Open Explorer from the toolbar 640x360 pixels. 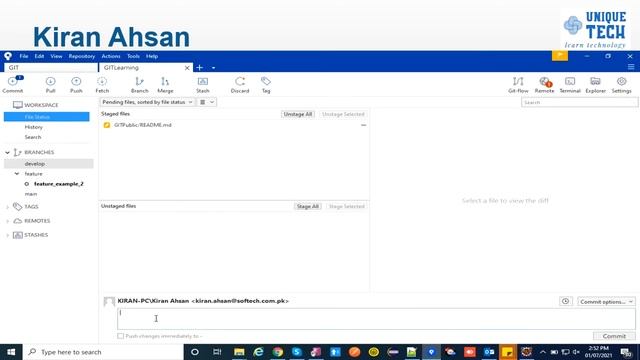point(596,84)
